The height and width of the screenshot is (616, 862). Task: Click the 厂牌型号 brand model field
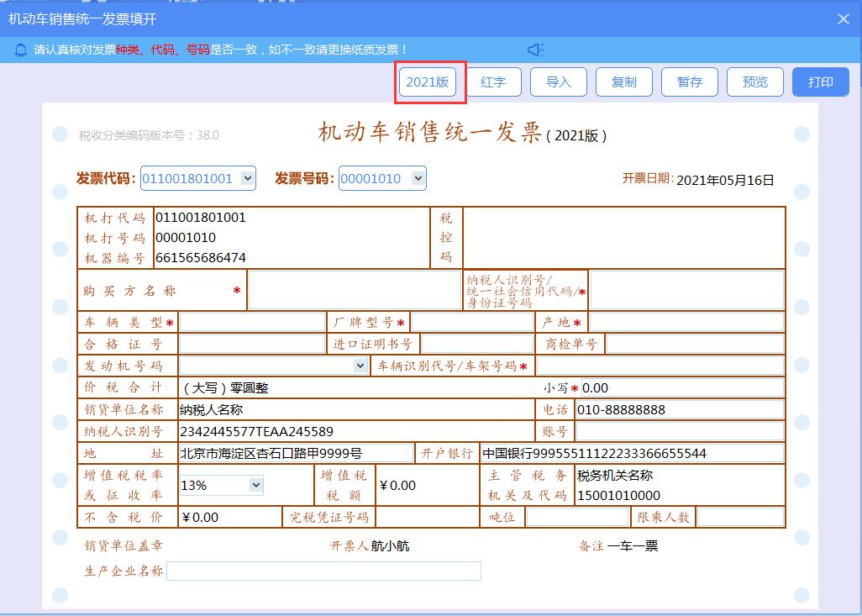click(475, 321)
